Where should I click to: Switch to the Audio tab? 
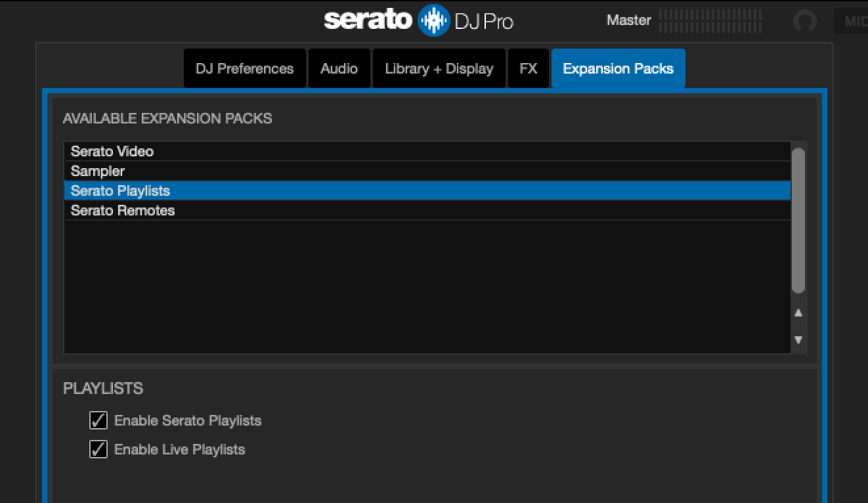click(339, 68)
